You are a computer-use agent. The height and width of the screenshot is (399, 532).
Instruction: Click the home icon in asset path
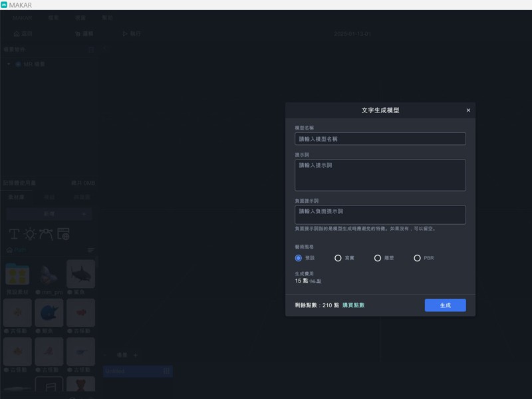point(9,250)
